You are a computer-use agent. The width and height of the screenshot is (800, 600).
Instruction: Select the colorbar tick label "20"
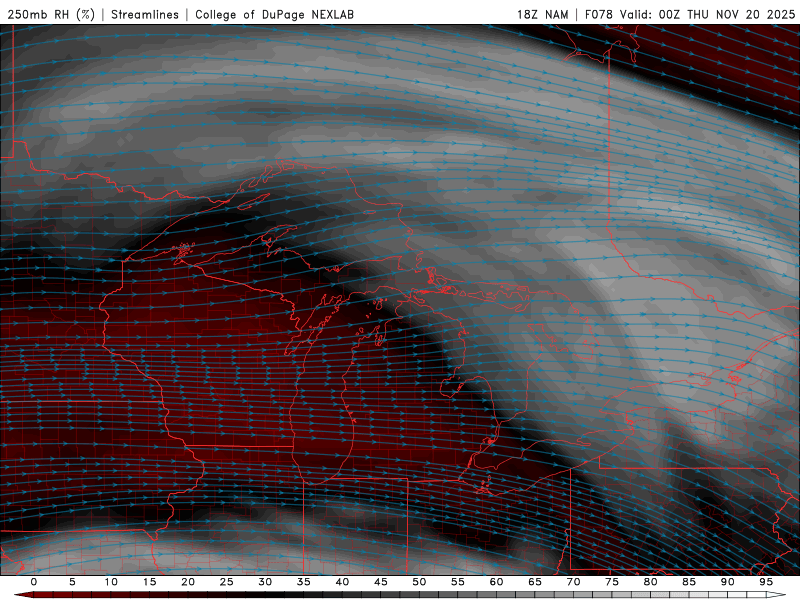coord(188,582)
